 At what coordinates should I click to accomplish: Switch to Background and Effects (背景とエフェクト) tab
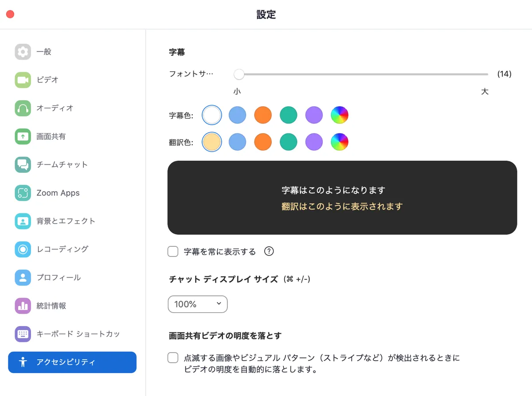point(66,221)
